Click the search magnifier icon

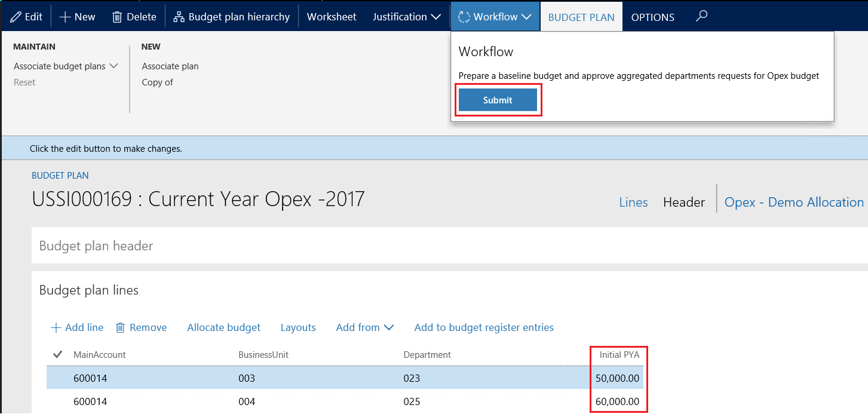701,16
